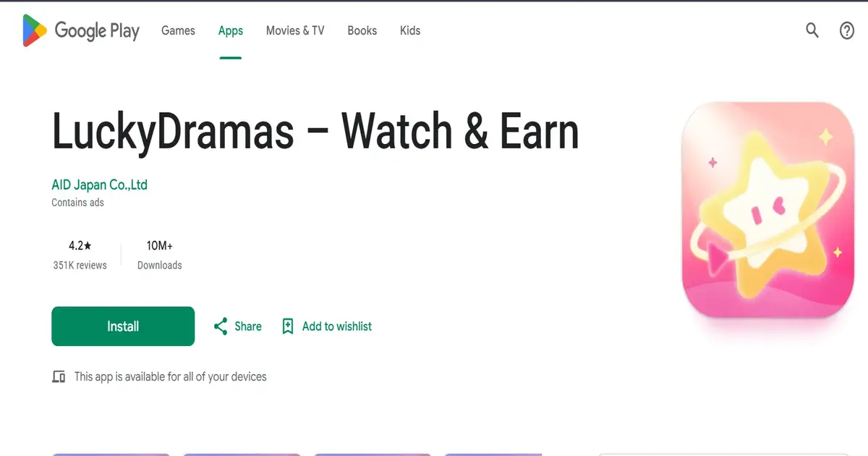Viewport: 868px width, 456px height.
Task: Click the Downloads label
Action: 160,266
